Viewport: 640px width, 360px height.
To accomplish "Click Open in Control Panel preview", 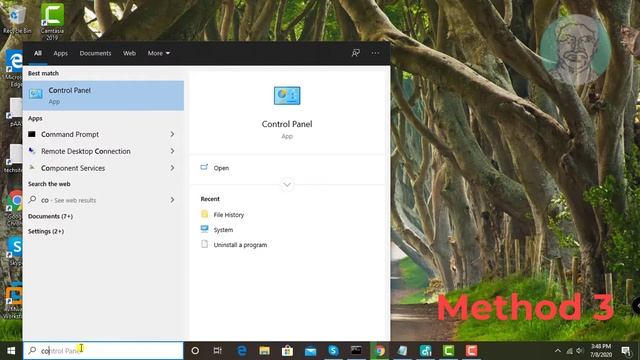I will 221,168.
